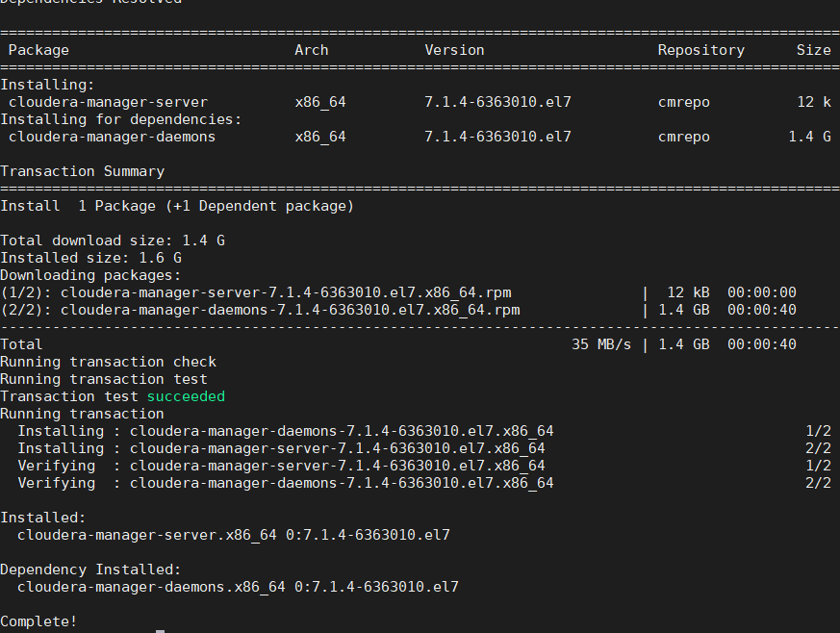Click the 'Installing:' line
Image resolution: width=840 pixels, height=633 pixels.
coord(47,86)
